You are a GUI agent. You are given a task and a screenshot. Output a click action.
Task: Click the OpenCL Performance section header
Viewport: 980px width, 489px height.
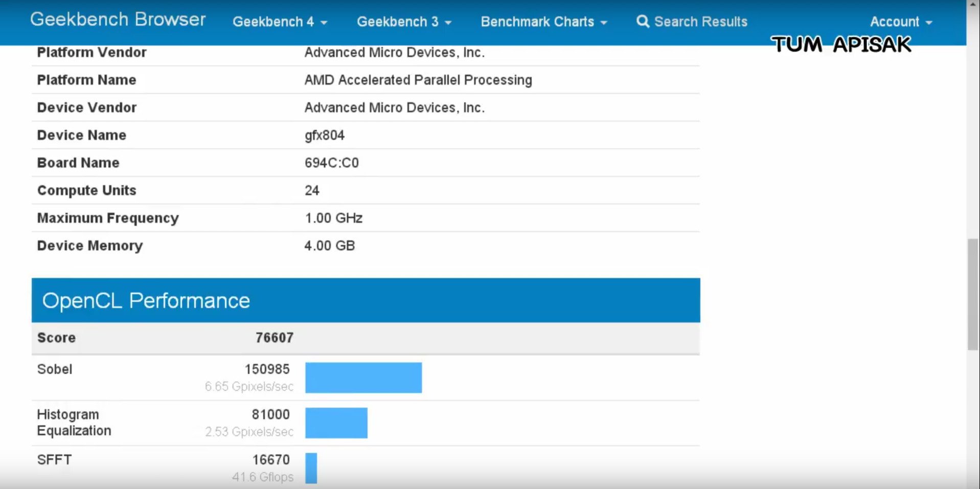point(366,300)
